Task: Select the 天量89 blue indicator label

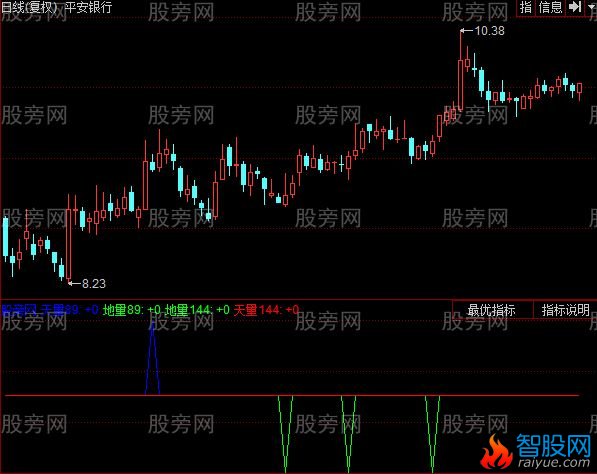Action: coord(60,310)
